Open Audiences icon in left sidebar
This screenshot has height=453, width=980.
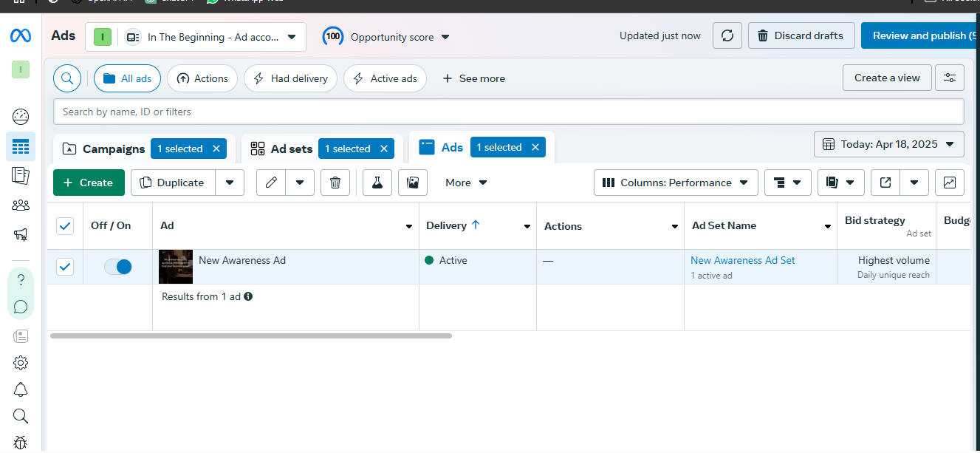[21, 205]
